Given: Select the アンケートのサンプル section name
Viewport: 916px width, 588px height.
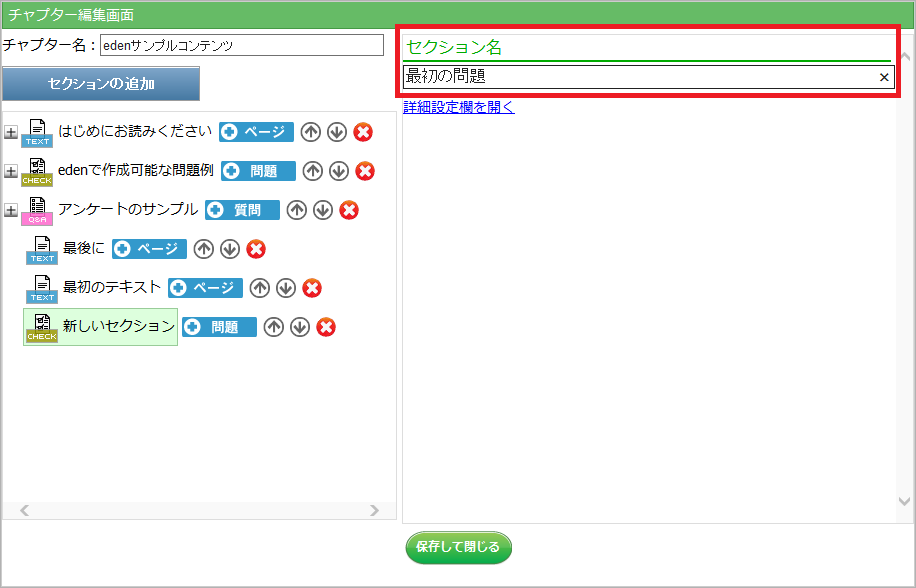Looking at the screenshot, I should [128, 208].
